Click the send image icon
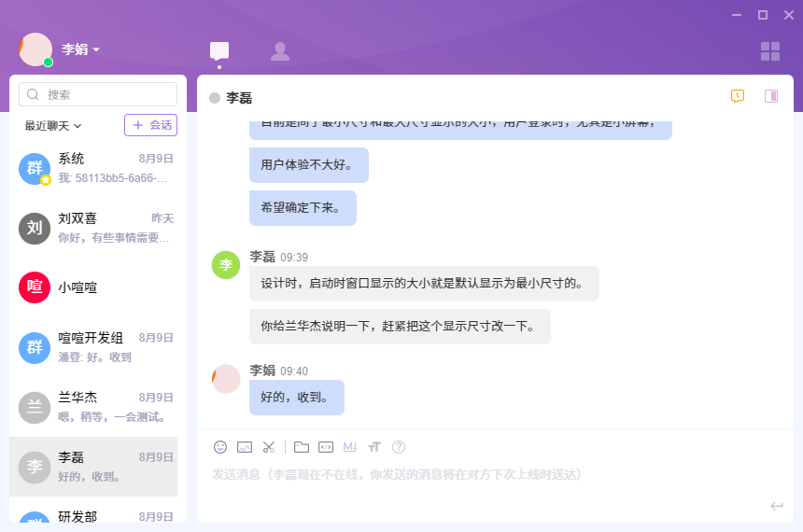 coord(245,447)
